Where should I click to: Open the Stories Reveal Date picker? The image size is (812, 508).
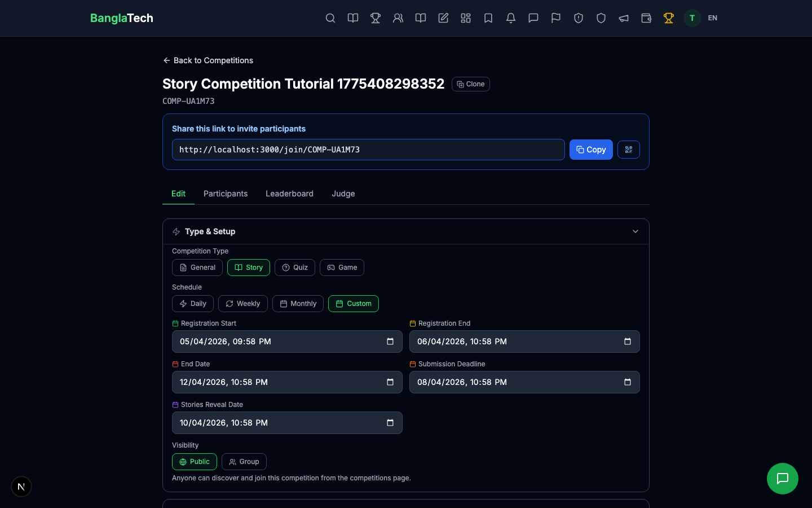click(390, 423)
